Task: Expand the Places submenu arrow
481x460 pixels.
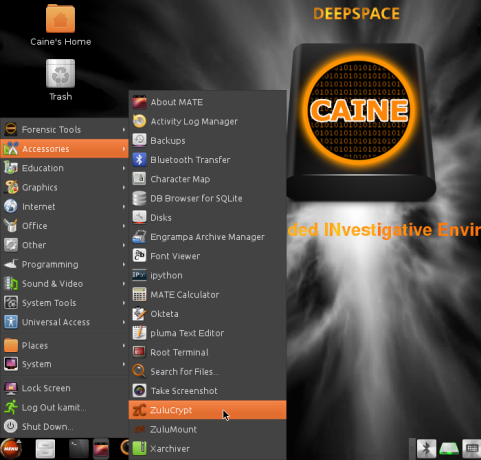Action: [x=124, y=345]
